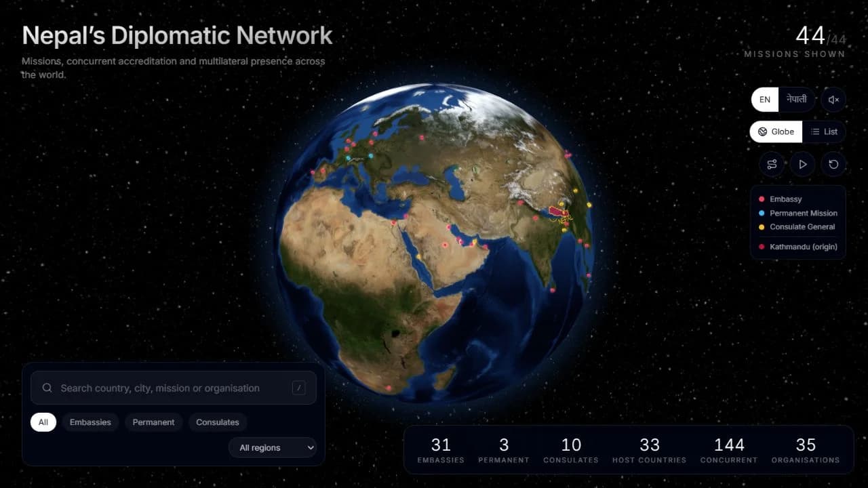Click the 33 Host Countries statistic
Screen dimensions: 868x488
(x=650, y=451)
